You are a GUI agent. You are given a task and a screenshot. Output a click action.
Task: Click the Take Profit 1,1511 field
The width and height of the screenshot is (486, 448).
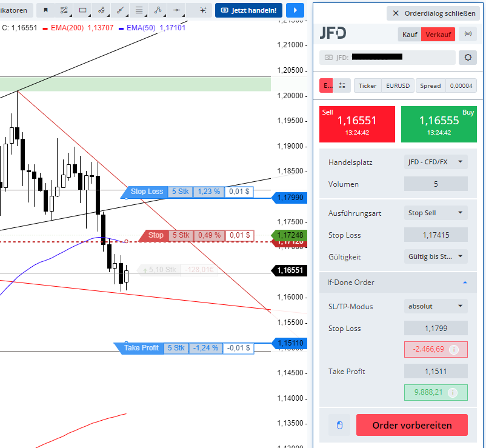pos(436,371)
